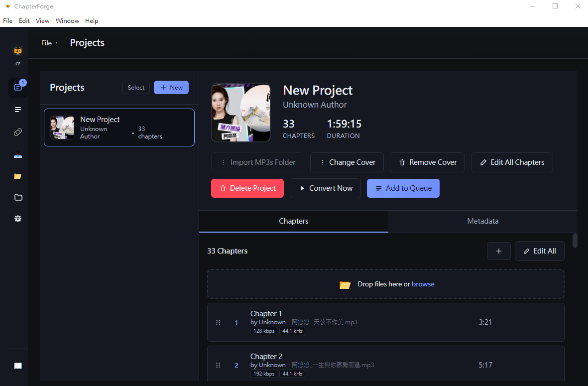Click the plus add chapter button
The width and height of the screenshot is (588, 386).
pyautogui.click(x=499, y=251)
